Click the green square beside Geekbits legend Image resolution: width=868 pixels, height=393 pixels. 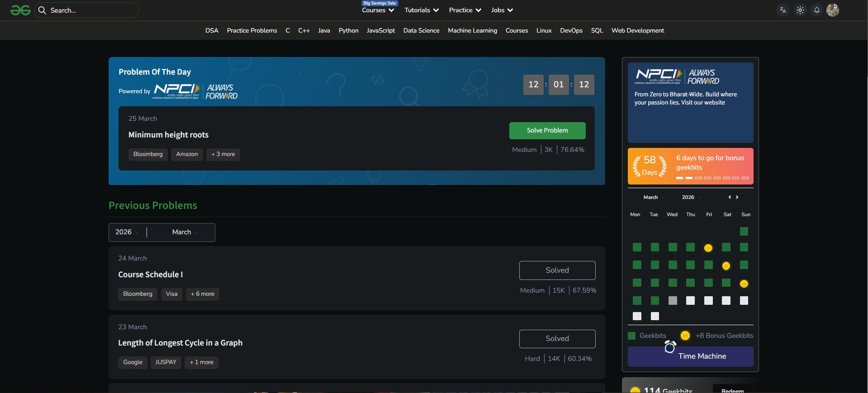point(632,336)
